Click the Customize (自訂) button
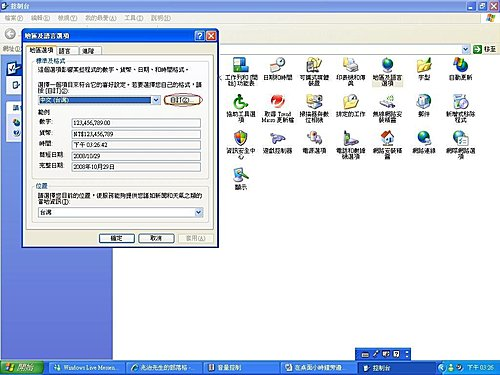The image size is (500, 375). click(183, 100)
